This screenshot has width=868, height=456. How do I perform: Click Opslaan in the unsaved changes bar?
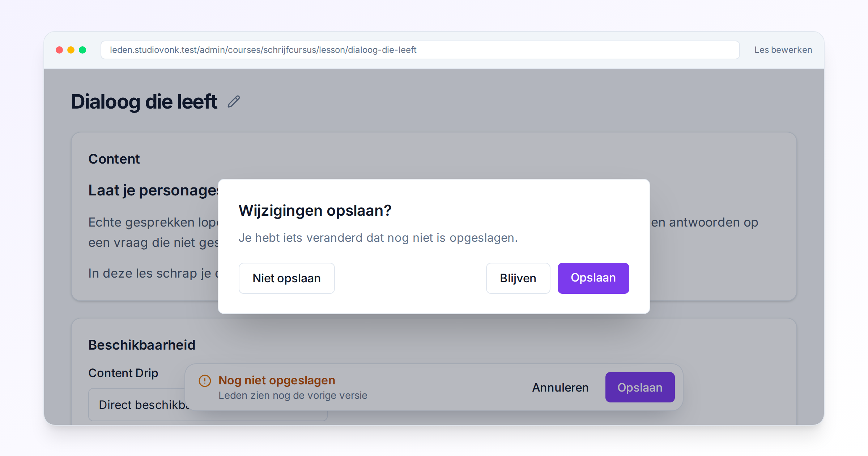[x=640, y=387]
